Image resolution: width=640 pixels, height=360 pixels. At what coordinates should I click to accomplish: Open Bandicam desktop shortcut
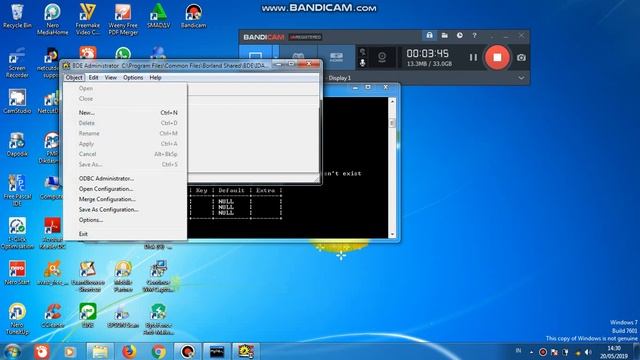point(193,16)
